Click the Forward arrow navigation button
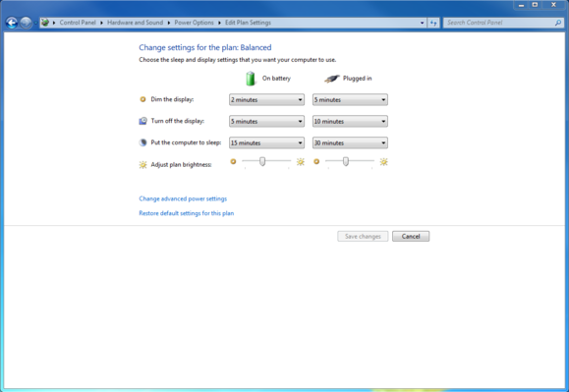The height and width of the screenshot is (392, 569). click(26, 23)
